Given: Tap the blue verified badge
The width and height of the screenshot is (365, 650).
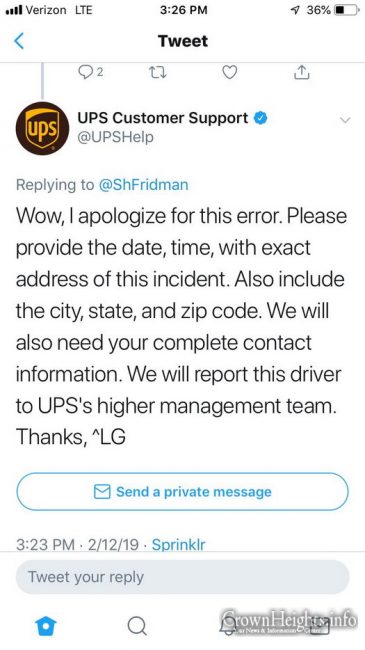Looking at the screenshot, I should pos(260,119).
